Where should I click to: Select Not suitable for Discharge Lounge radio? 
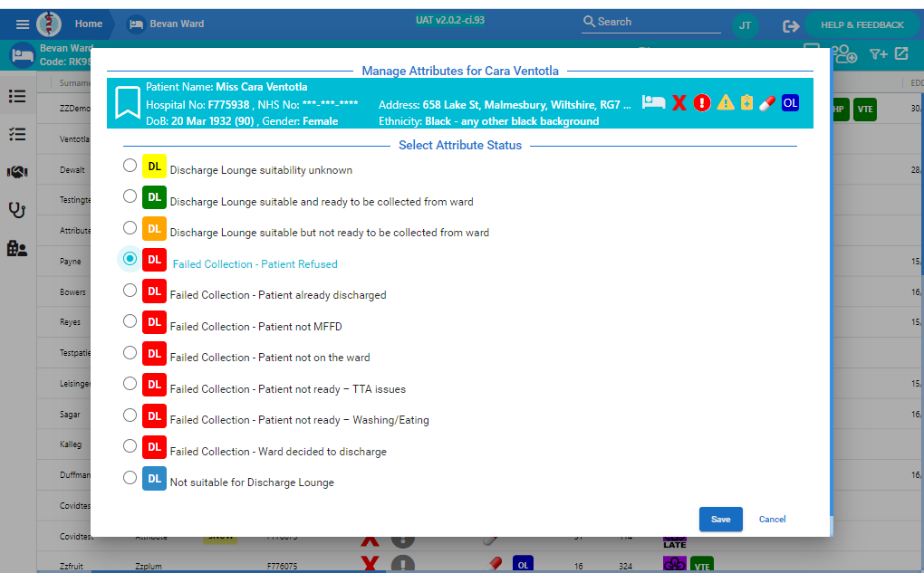[x=130, y=478]
